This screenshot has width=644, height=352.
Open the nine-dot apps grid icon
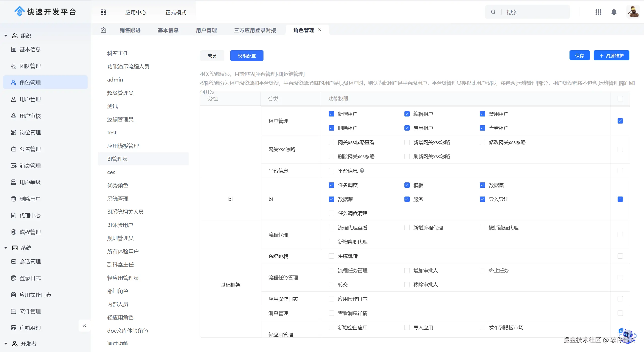(x=598, y=12)
